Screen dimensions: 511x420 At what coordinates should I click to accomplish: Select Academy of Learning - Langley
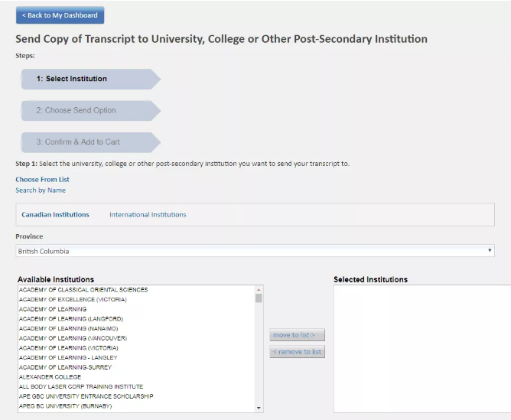[69, 357]
